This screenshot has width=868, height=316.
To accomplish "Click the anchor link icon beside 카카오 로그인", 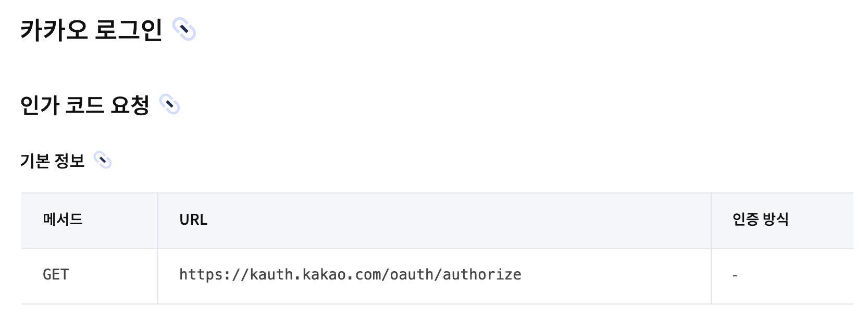I will 184,29.
